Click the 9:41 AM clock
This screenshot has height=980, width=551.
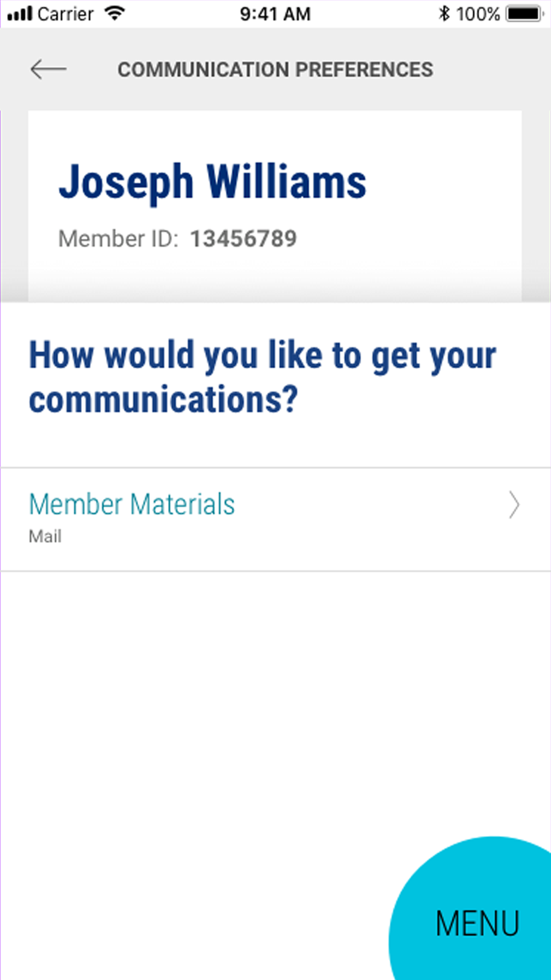pyautogui.click(x=275, y=14)
